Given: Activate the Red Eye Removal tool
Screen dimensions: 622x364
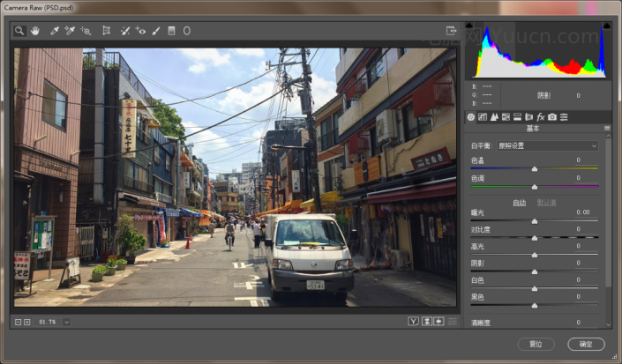Looking at the screenshot, I should click(140, 31).
